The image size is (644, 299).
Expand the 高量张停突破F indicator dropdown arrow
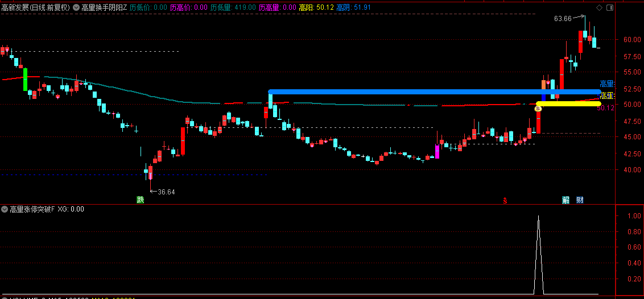point(5,209)
